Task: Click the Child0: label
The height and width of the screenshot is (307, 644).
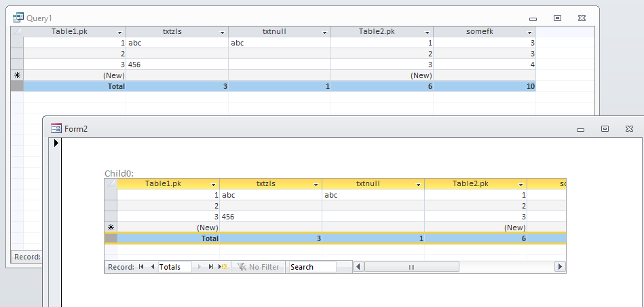Action: point(119,173)
